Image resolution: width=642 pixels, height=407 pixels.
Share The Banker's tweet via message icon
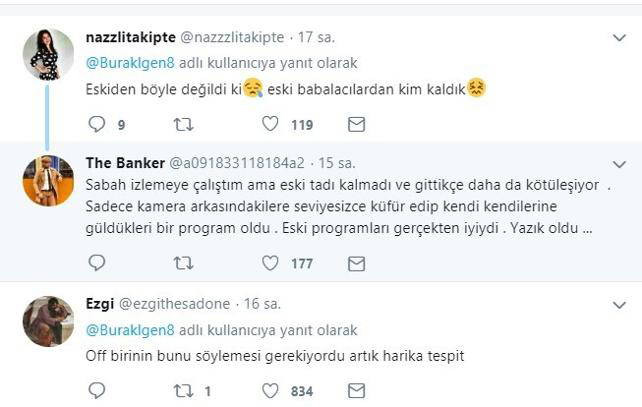click(356, 263)
